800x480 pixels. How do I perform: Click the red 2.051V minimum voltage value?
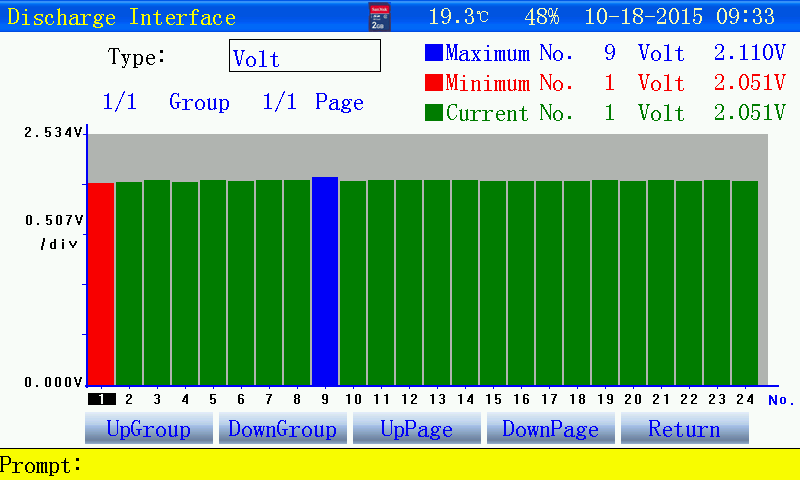pos(749,83)
